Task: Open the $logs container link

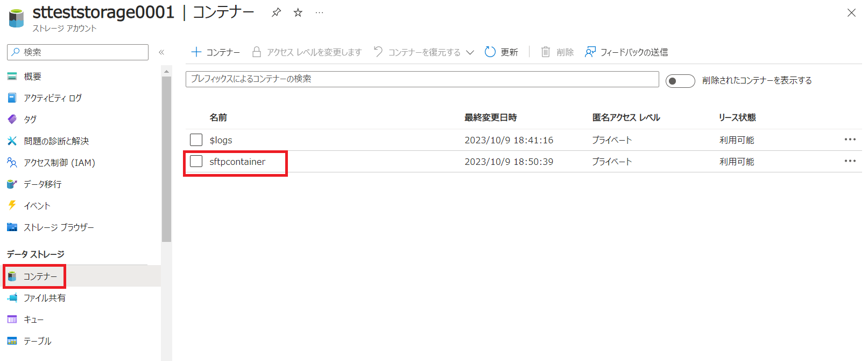Action: [x=221, y=140]
